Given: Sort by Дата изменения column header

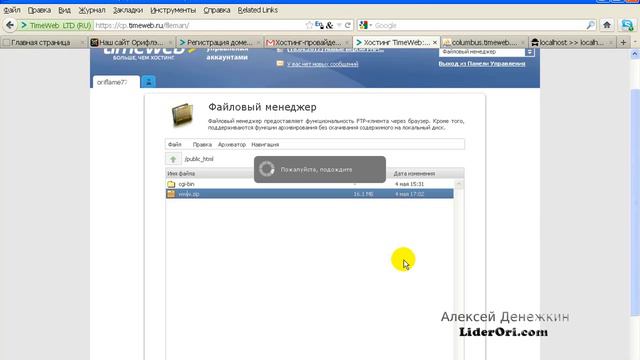Looking at the screenshot, I should [x=414, y=173].
